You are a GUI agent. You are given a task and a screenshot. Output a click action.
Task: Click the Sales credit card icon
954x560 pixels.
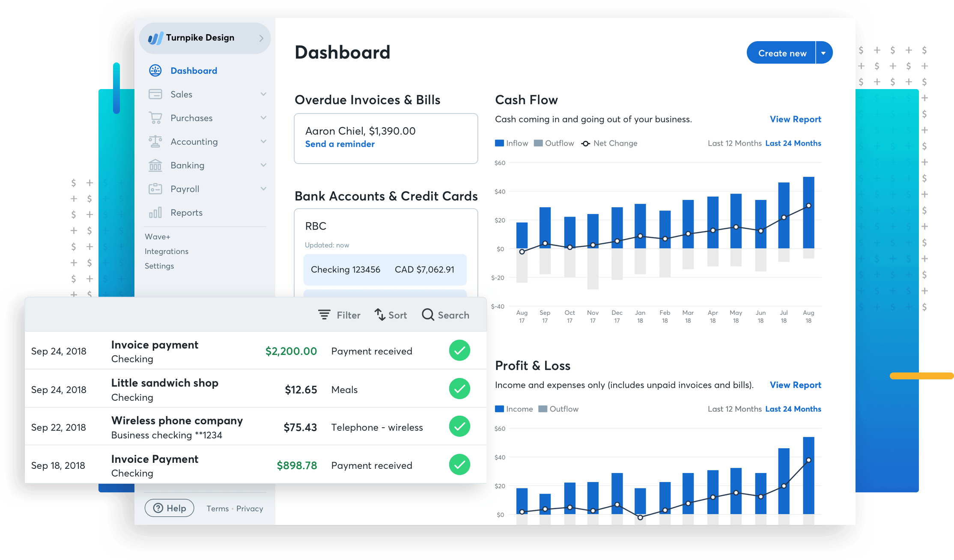click(x=155, y=94)
